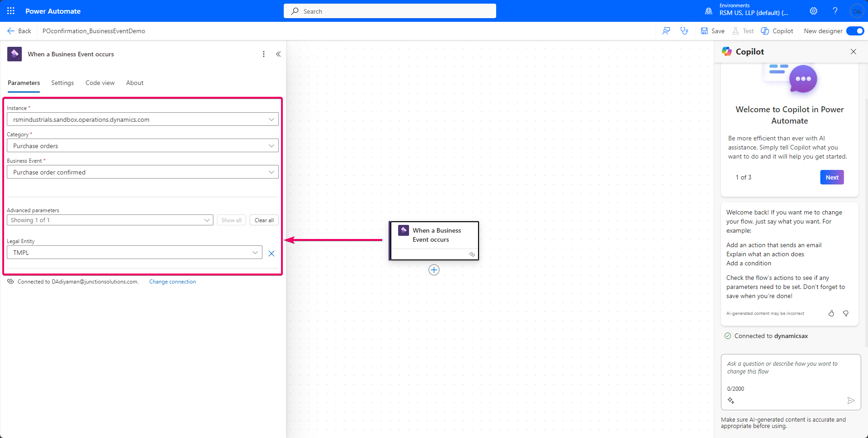Click the link icon on the trigger card
The image size is (868, 438).
point(472,254)
